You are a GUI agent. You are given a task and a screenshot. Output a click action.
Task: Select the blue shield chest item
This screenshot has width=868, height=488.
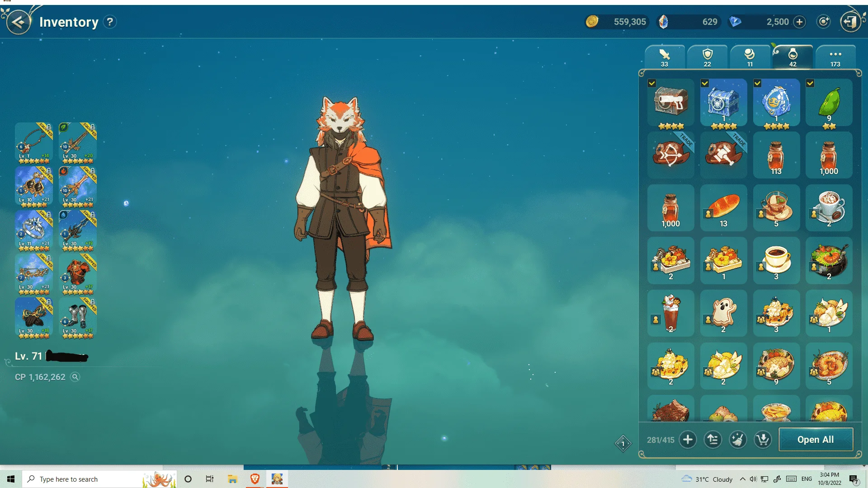pos(723,103)
